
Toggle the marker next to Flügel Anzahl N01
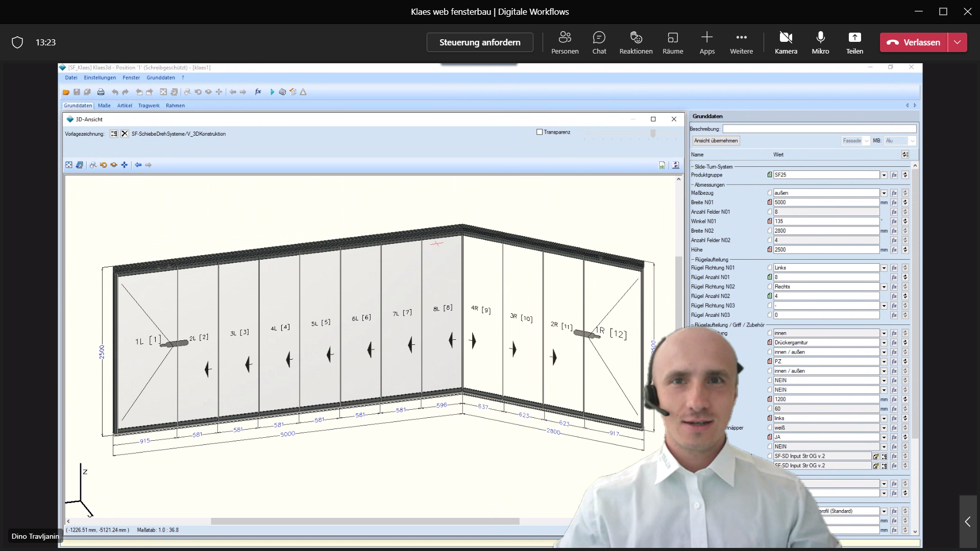point(770,278)
